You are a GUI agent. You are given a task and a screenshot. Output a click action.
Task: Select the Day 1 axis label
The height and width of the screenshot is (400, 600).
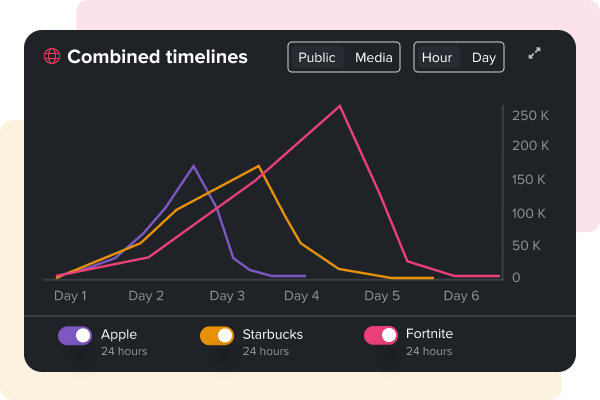click(70, 296)
